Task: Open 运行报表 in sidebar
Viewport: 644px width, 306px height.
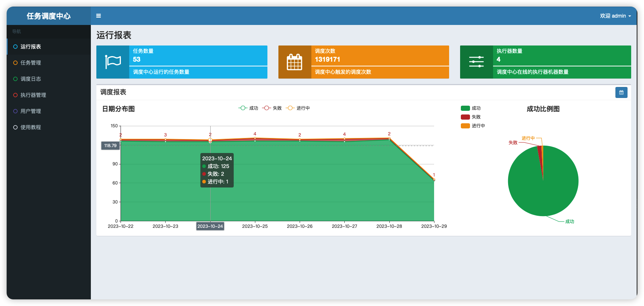Action: click(x=49, y=47)
